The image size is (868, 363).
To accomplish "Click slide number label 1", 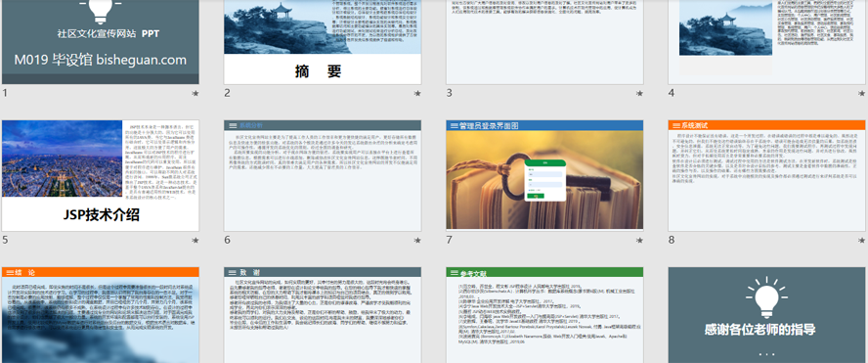I will click(5, 93).
